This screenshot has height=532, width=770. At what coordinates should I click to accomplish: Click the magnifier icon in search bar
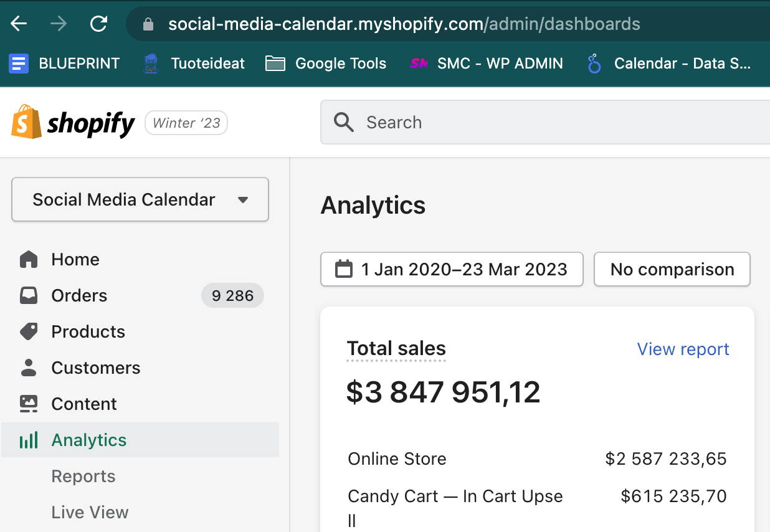pyautogui.click(x=344, y=122)
